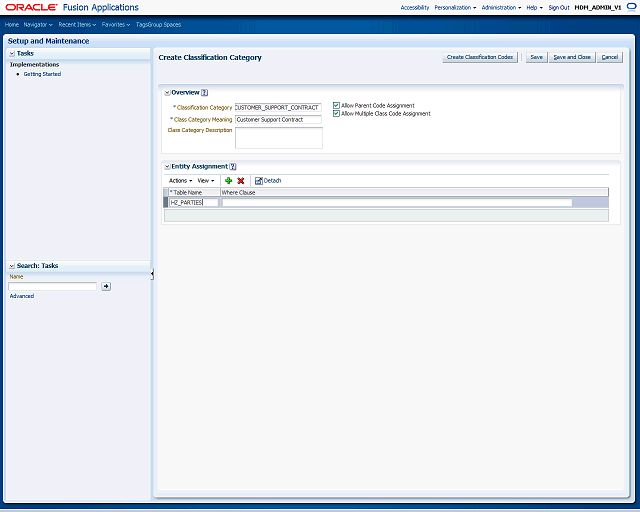Select the HZ_PARTIES row selector handle
The image size is (640, 512).
tap(166, 203)
